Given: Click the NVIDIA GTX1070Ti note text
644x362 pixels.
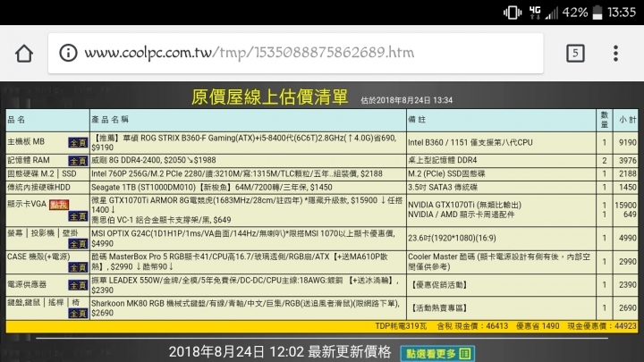Looking at the screenshot, I should coord(464,205).
